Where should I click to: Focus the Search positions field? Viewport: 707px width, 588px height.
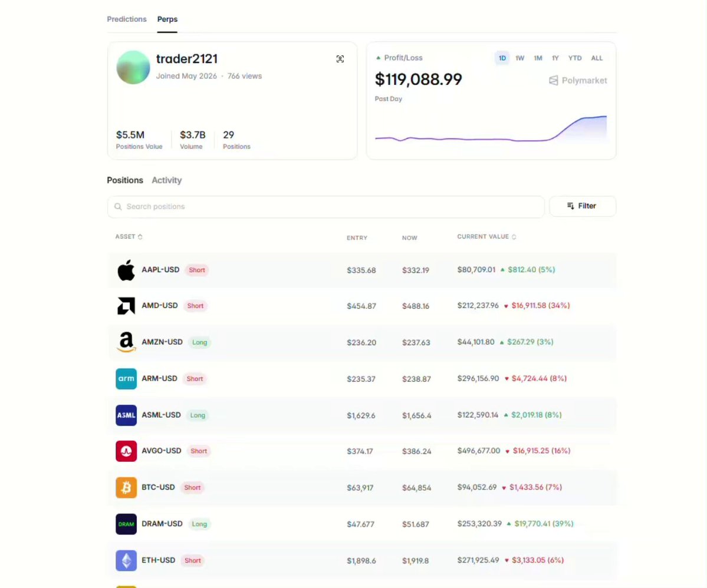(x=325, y=207)
